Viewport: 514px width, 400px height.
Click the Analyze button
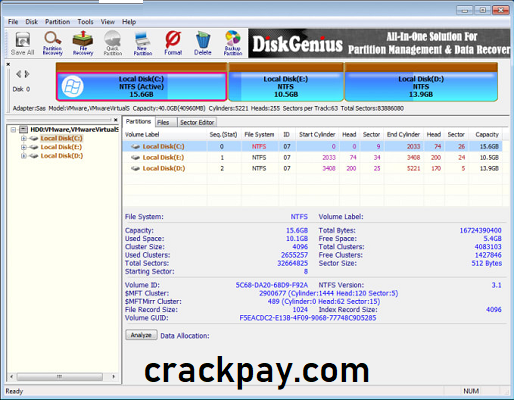[141, 335]
